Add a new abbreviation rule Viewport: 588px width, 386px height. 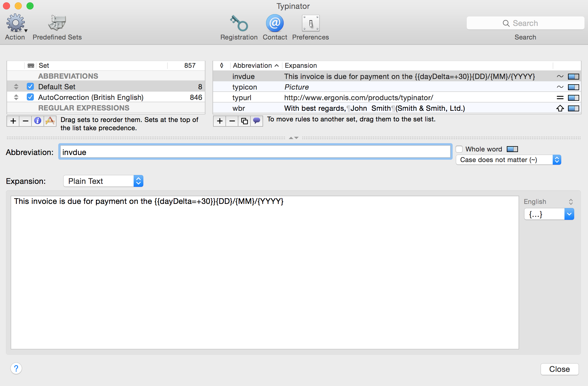pyautogui.click(x=220, y=121)
